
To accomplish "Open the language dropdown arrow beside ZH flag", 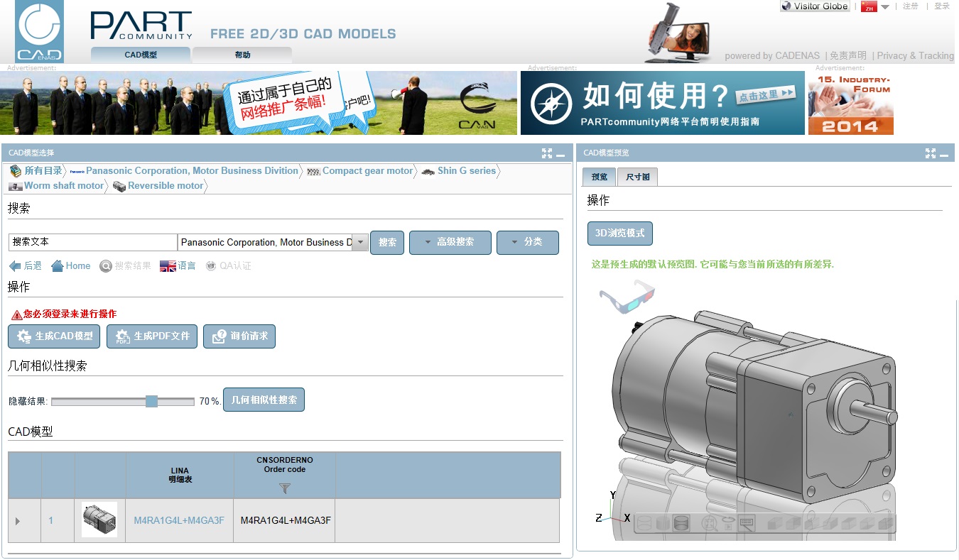I will [x=885, y=7].
